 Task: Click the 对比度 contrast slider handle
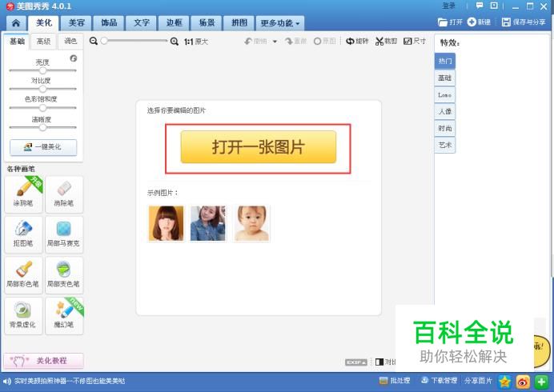coord(42,88)
